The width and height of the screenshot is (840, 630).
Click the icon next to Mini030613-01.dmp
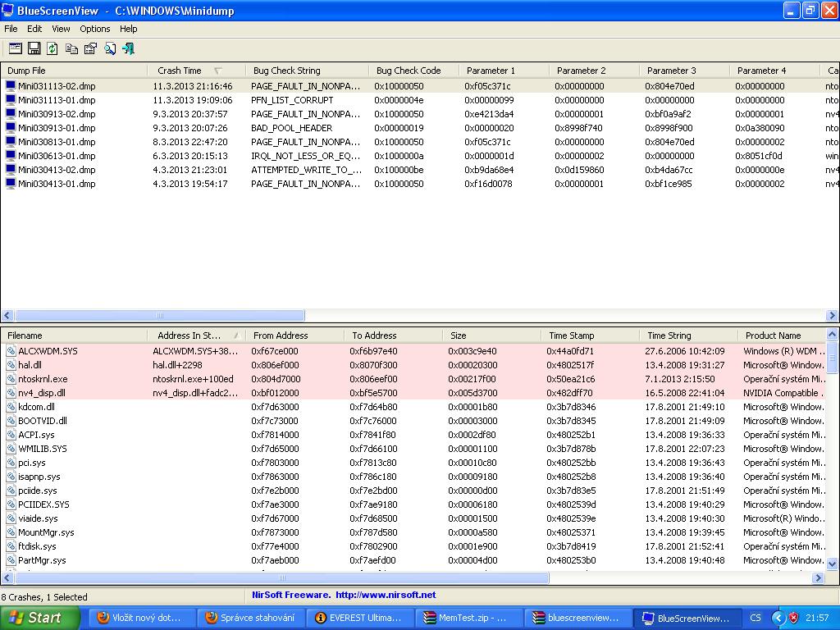coord(11,155)
